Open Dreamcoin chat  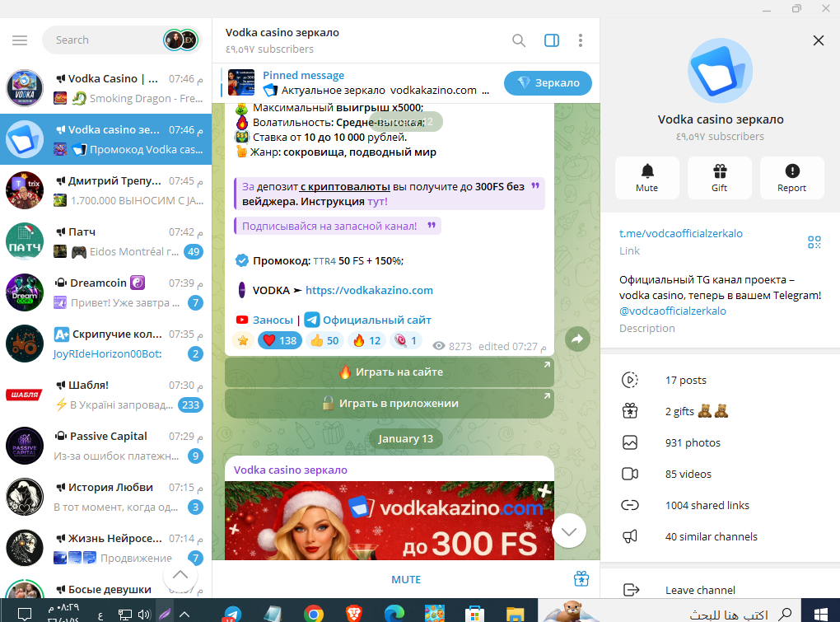click(106, 292)
